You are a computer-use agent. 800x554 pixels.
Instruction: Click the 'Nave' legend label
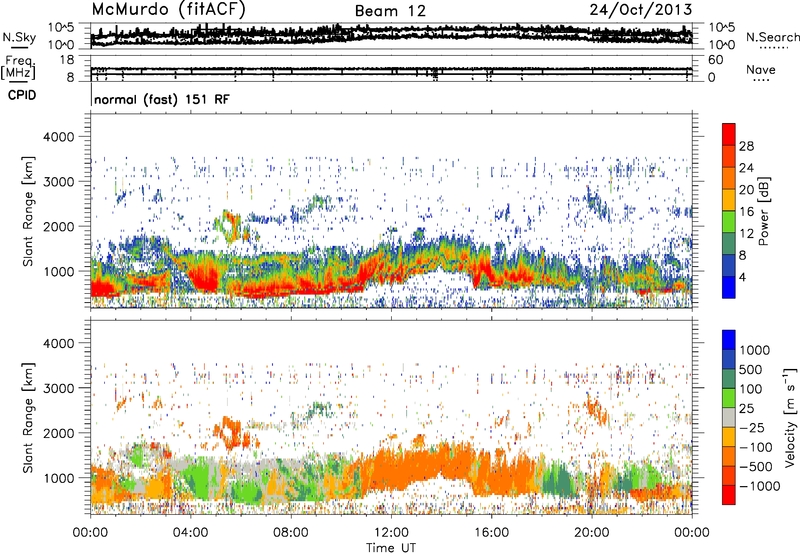coord(761,69)
